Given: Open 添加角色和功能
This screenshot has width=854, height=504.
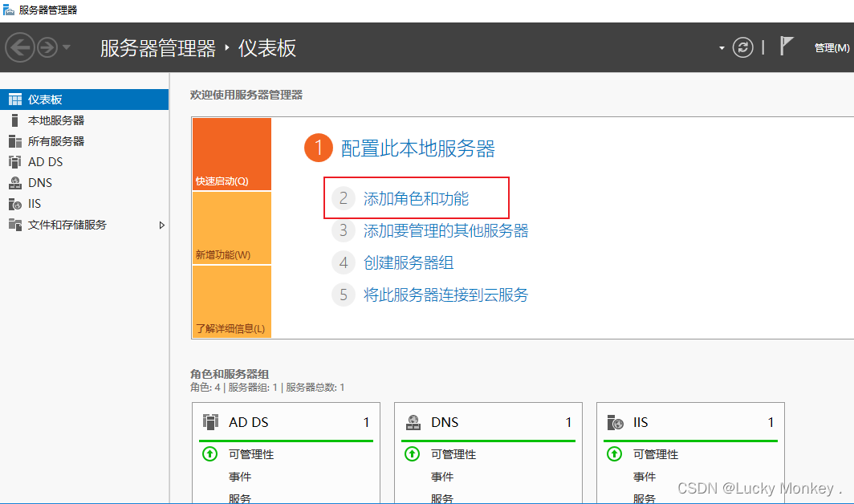Looking at the screenshot, I should pos(416,197).
